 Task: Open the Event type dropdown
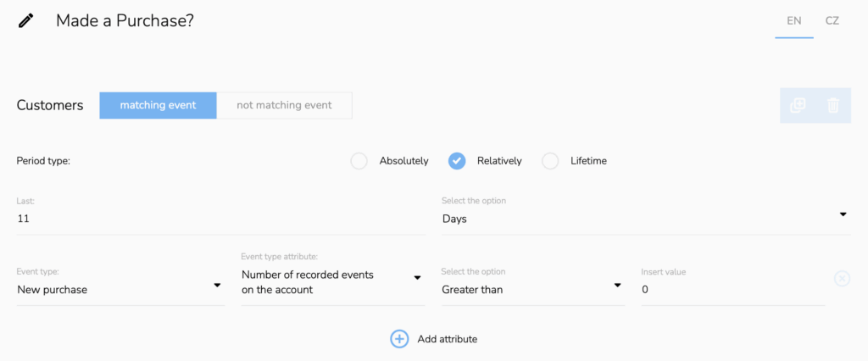[120, 290]
